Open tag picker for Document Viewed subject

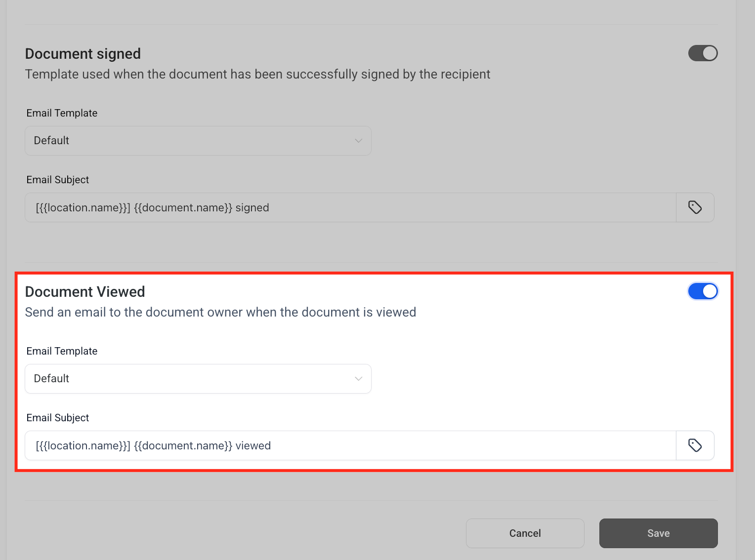pos(695,445)
